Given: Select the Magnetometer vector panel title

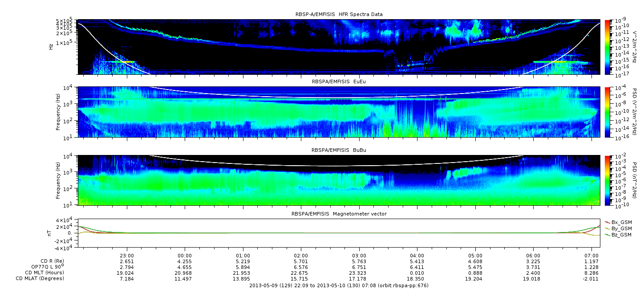Looking at the screenshot, I should [x=339, y=214].
